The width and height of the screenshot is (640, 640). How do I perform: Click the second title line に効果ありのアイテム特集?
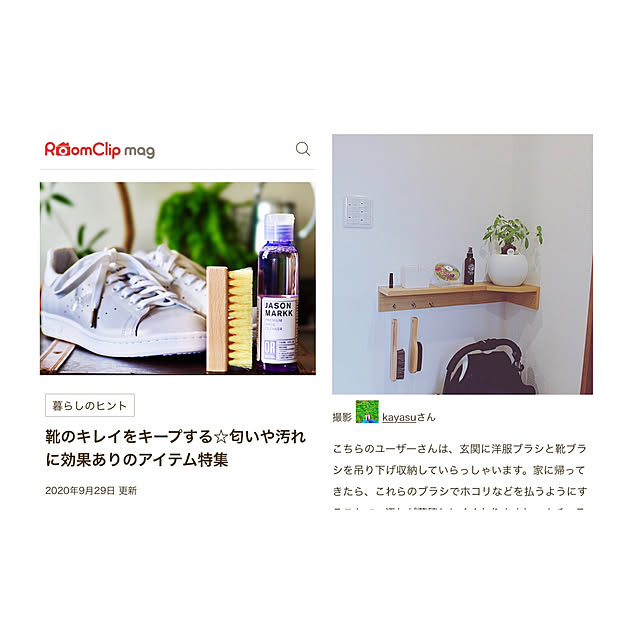tap(136, 460)
